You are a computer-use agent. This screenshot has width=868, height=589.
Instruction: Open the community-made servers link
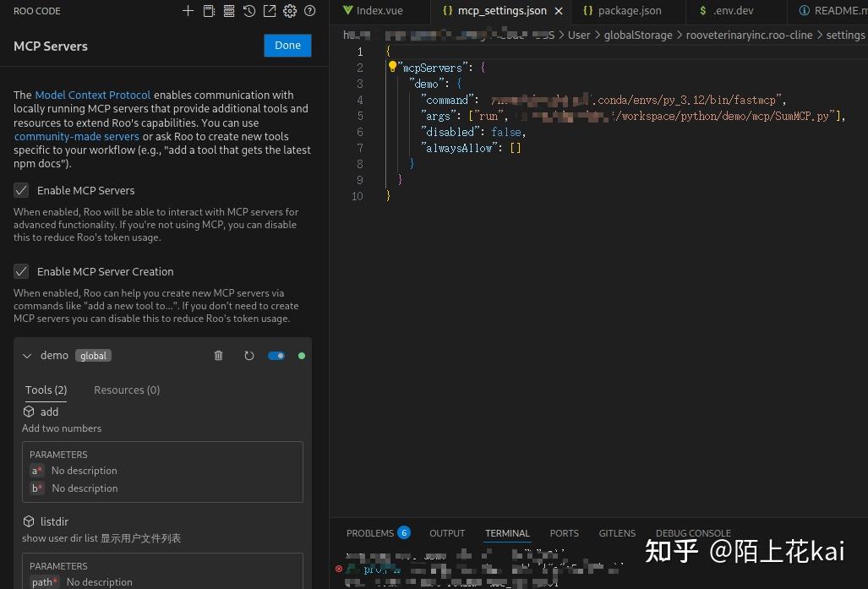[x=76, y=136]
